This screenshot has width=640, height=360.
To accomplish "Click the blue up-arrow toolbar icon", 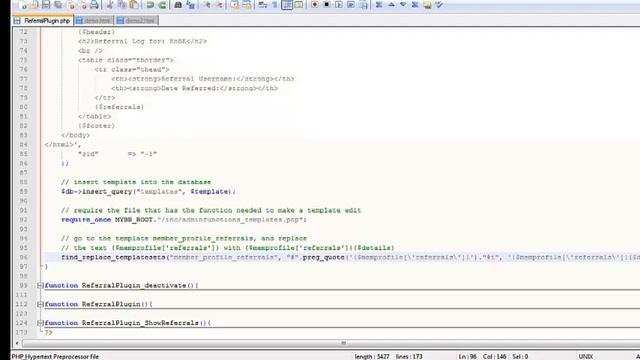I will click(x=391, y=5).
